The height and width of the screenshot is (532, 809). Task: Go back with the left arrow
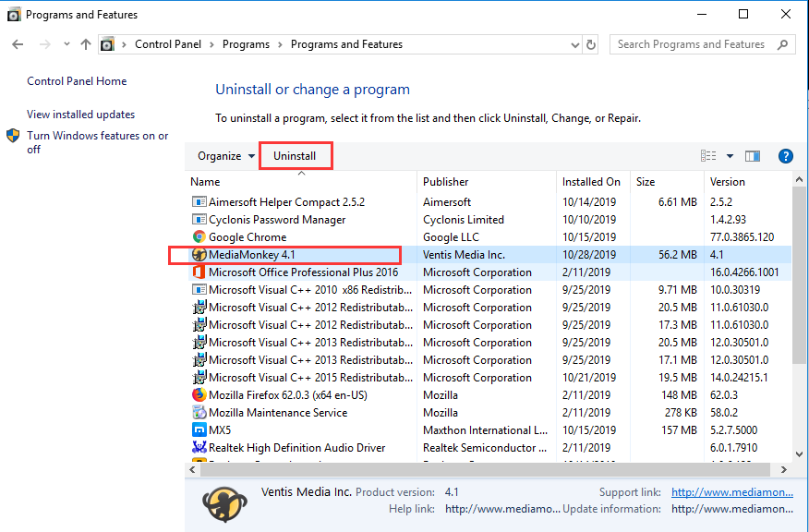pos(18,44)
